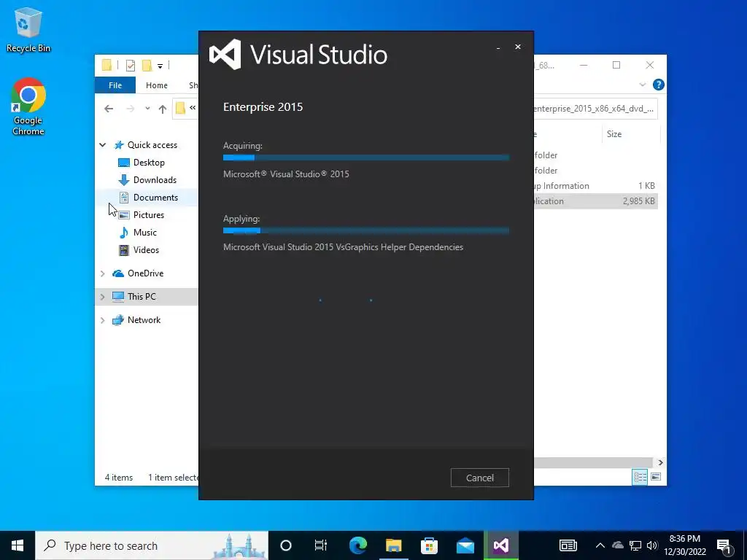The image size is (747, 560).
Task: Show hidden system tray icons
Action: (x=600, y=545)
